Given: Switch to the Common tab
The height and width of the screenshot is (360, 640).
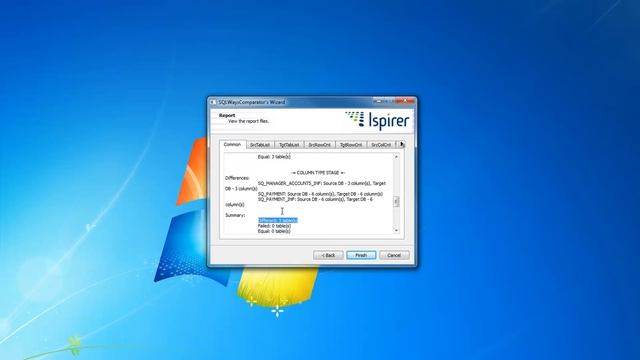Looking at the screenshot, I should coord(232,144).
